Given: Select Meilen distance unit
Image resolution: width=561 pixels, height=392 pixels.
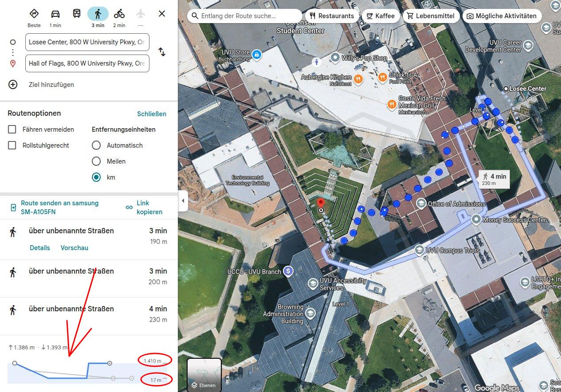Looking at the screenshot, I should tap(96, 161).
